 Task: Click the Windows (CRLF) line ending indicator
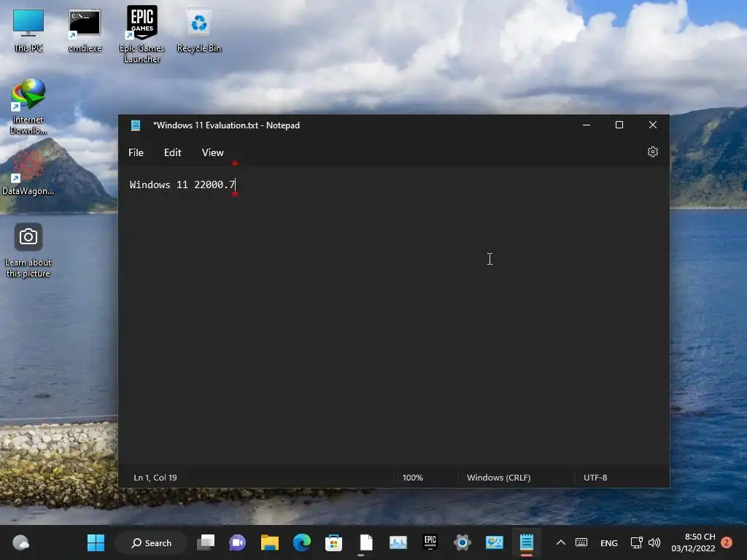[x=498, y=478]
